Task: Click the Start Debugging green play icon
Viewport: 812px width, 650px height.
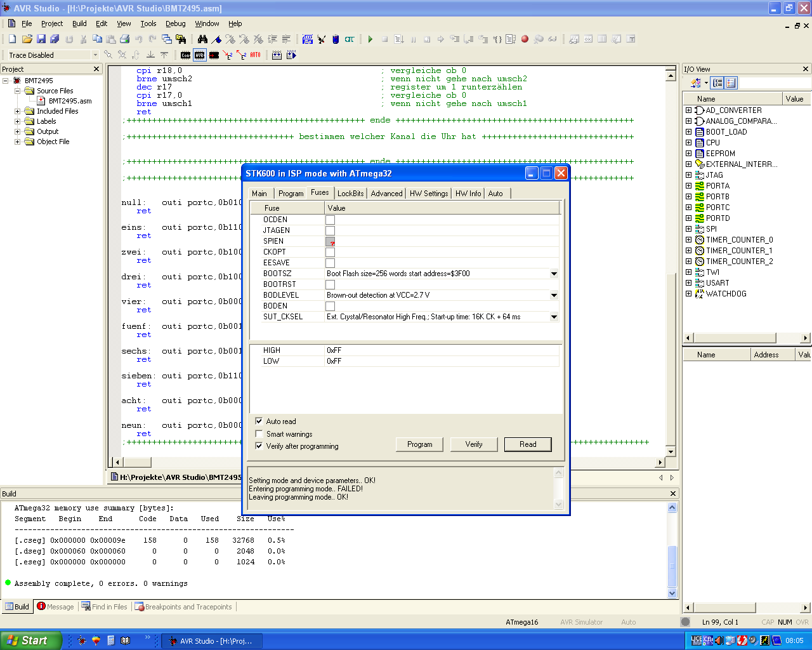Action: 370,39
